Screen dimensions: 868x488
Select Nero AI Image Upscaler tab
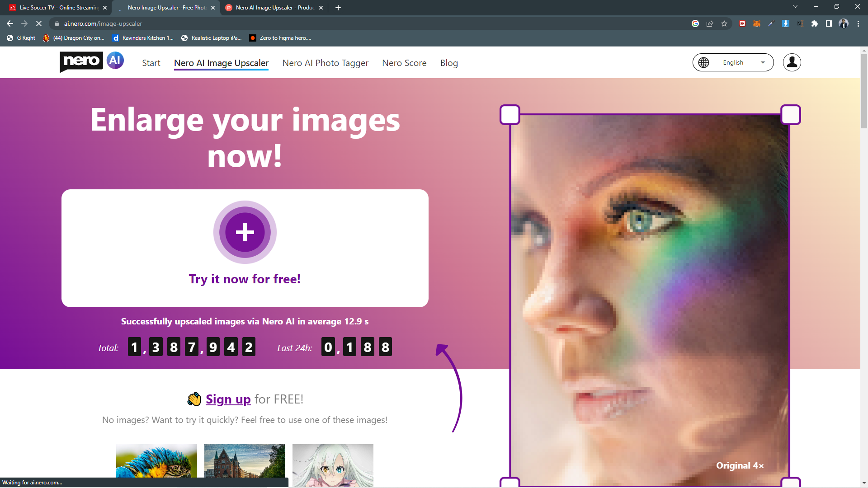(x=221, y=63)
